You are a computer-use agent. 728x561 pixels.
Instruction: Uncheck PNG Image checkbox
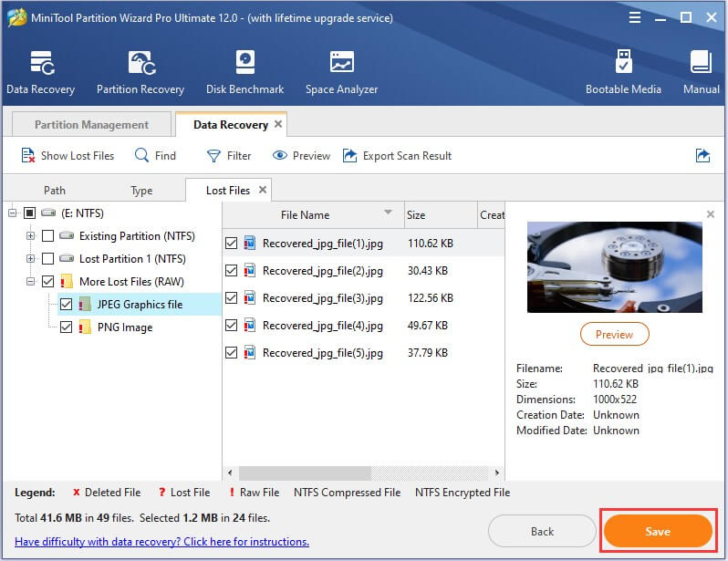[66, 327]
